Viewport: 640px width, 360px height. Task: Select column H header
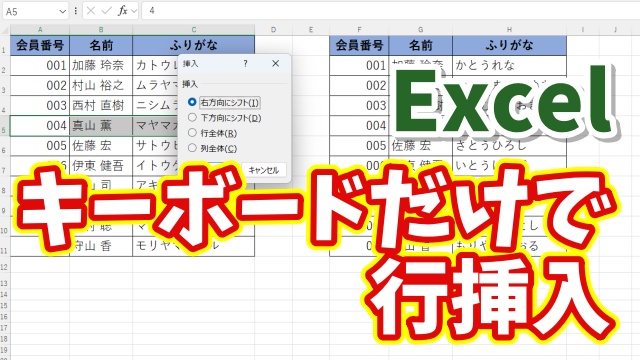[x=509, y=30]
